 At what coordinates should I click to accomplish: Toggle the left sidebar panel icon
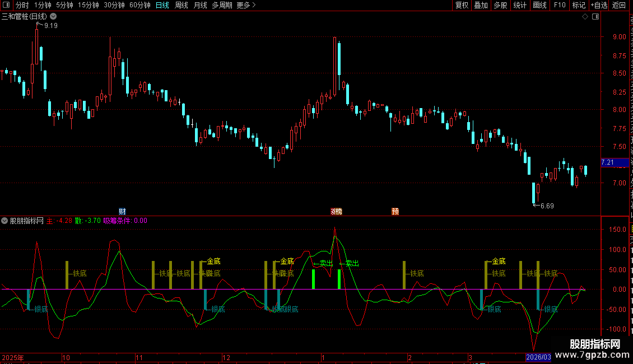(6, 5)
